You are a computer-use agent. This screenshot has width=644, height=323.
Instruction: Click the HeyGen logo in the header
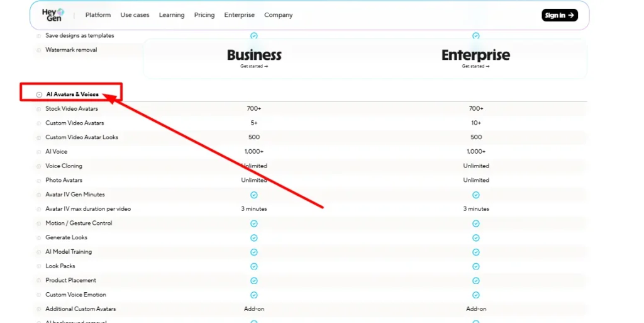53,15
